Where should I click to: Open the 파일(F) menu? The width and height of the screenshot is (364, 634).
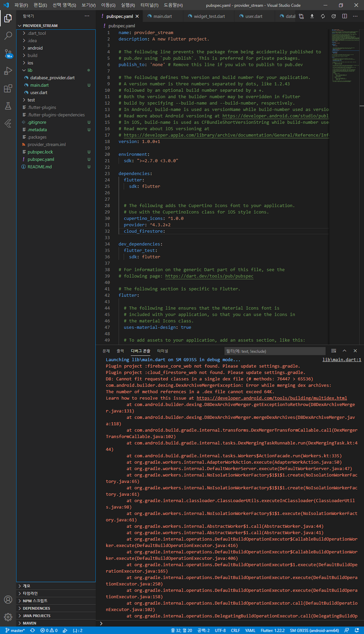21,5
